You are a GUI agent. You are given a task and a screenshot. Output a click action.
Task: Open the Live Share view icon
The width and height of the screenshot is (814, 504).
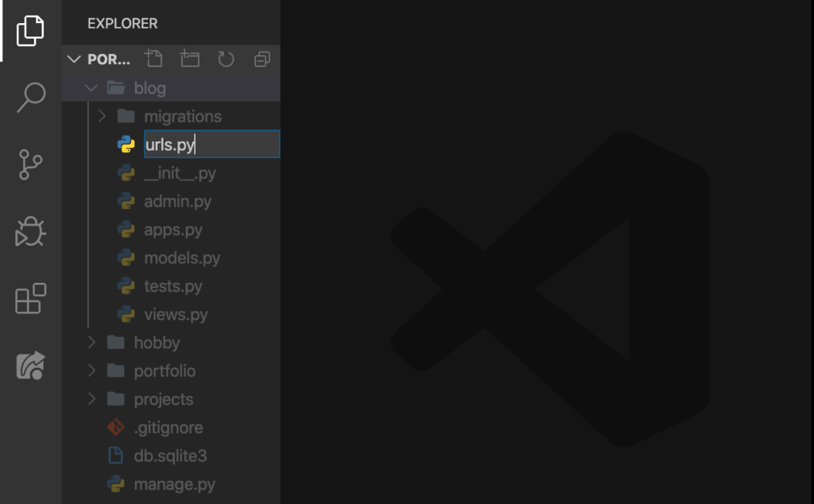(x=31, y=366)
